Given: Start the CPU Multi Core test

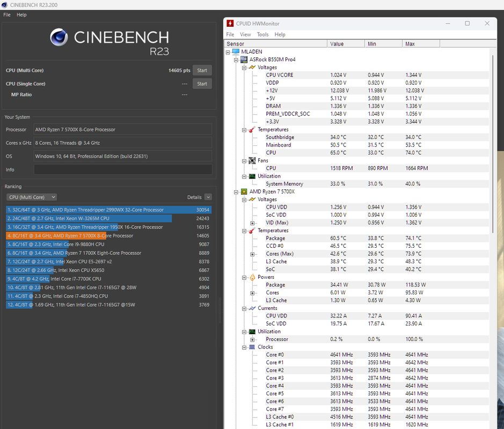Looking at the screenshot, I should 202,70.
